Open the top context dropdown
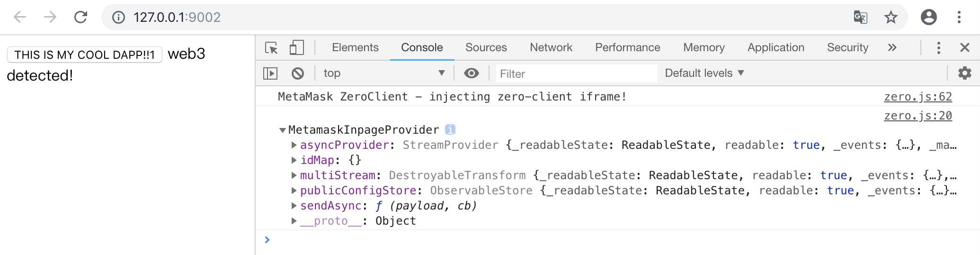The height and width of the screenshot is (255, 980). (383, 73)
